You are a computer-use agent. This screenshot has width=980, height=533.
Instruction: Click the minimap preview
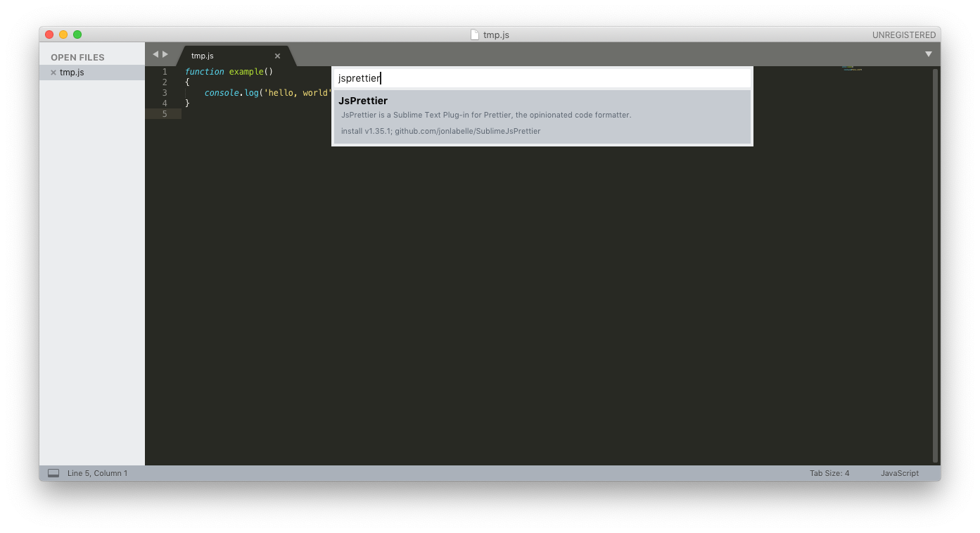pyautogui.click(x=852, y=68)
